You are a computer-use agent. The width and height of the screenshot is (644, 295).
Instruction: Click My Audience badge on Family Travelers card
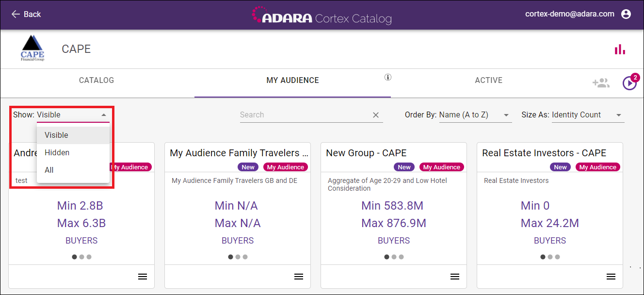pos(286,167)
